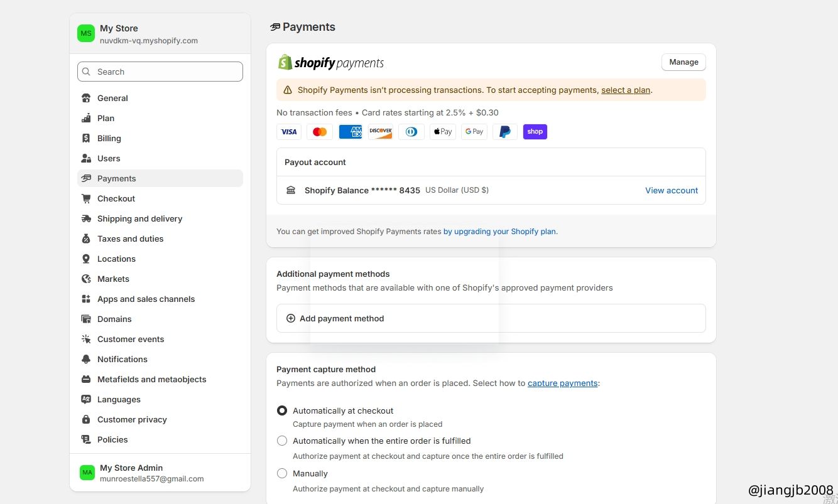Click the General store icon in sidebar
Screen dimensions: 838x504
pos(86,98)
